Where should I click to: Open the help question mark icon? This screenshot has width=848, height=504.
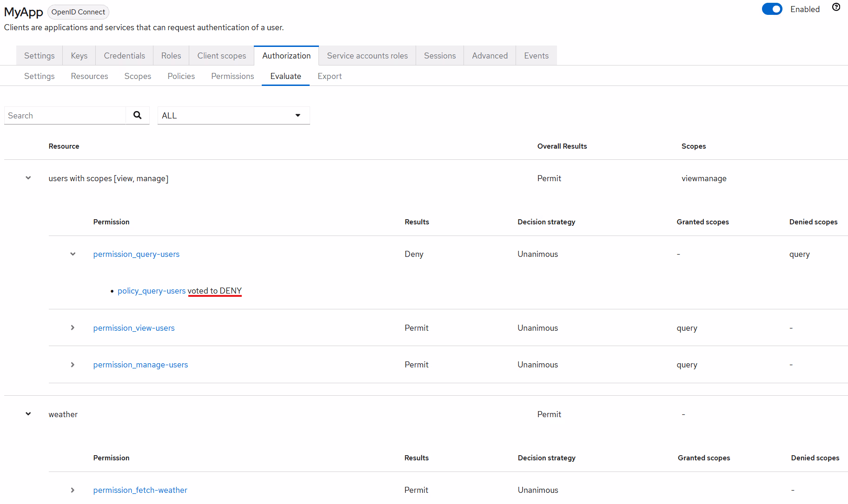click(836, 7)
